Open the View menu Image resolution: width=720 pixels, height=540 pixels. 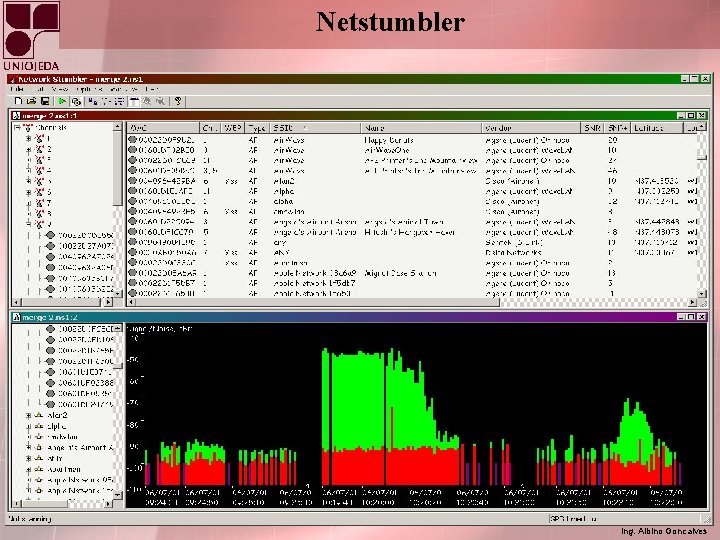[60, 89]
